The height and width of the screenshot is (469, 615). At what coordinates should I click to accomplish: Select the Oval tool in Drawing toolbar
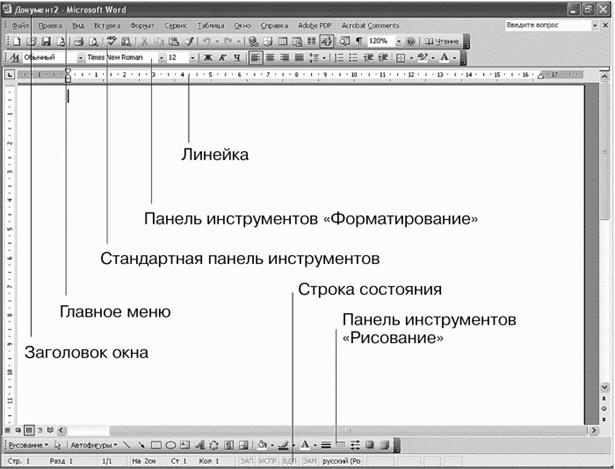point(171,445)
